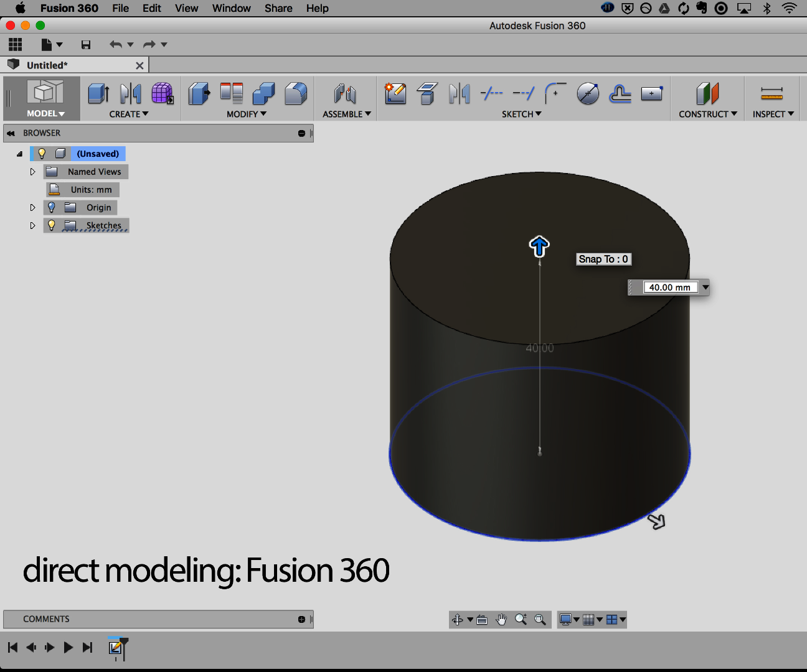Click inside the 40.00 mm distance field
The width and height of the screenshot is (807, 672).
point(669,287)
